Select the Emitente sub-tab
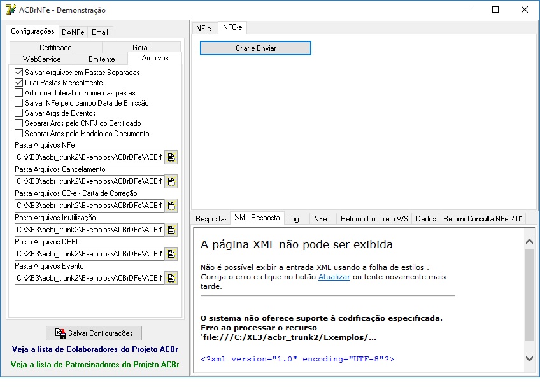This screenshot has width=540, height=392. [x=102, y=59]
